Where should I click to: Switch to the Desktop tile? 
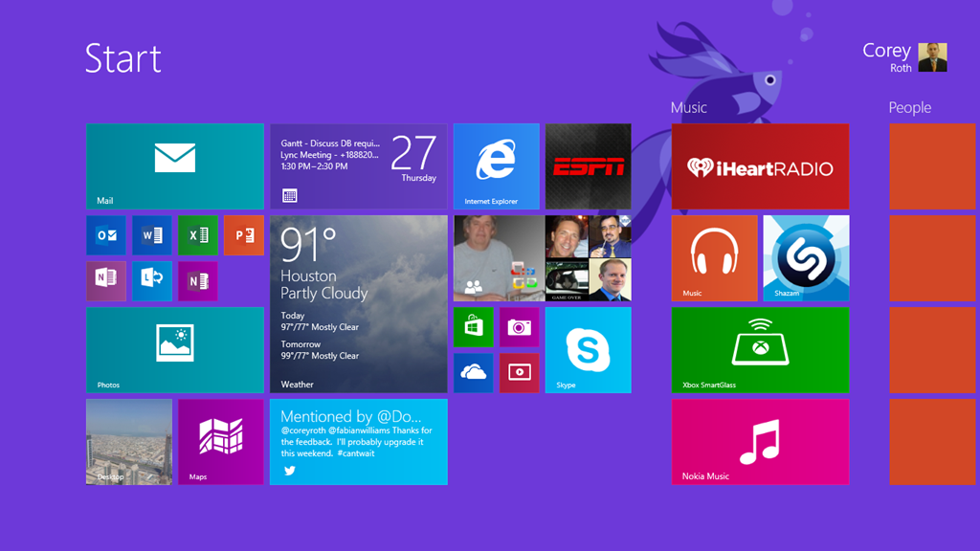pyautogui.click(x=129, y=442)
